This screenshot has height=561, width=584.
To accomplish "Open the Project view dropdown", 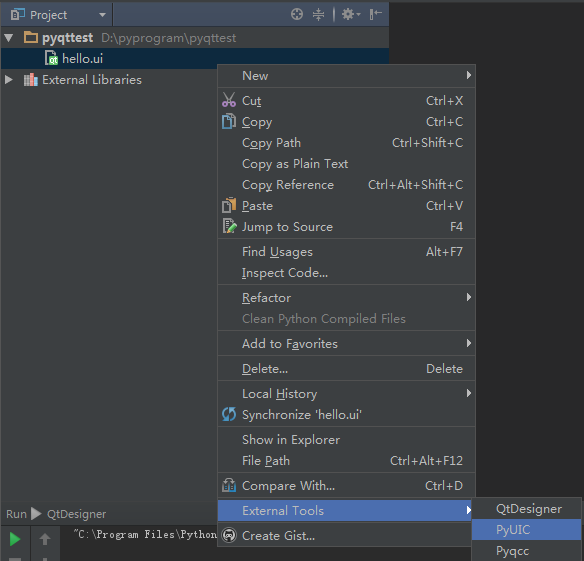I will pyautogui.click(x=102, y=15).
